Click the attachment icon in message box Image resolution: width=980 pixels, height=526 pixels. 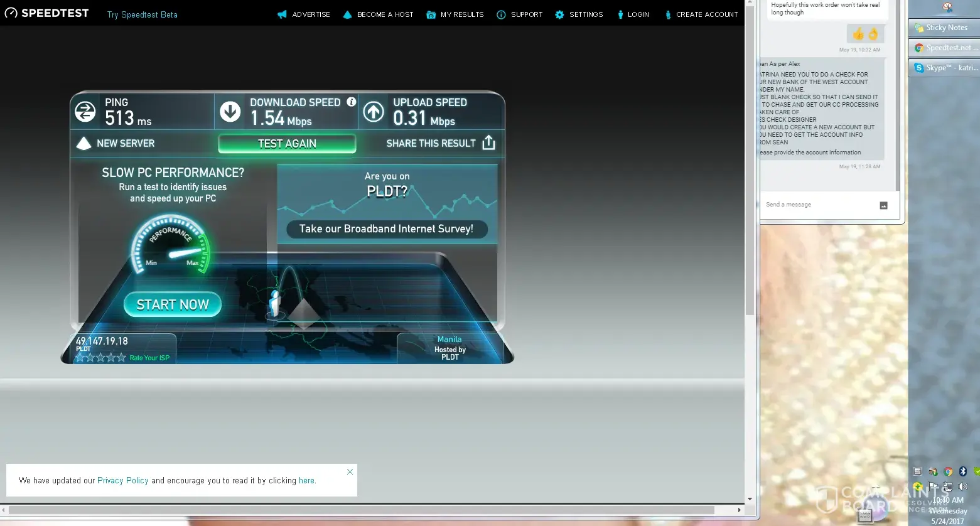[x=883, y=205]
